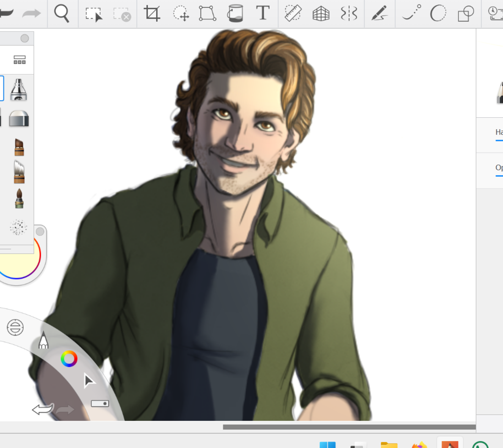The image size is (503, 448).
Task: Open the Windows Start menu
Action: (328, 445)
